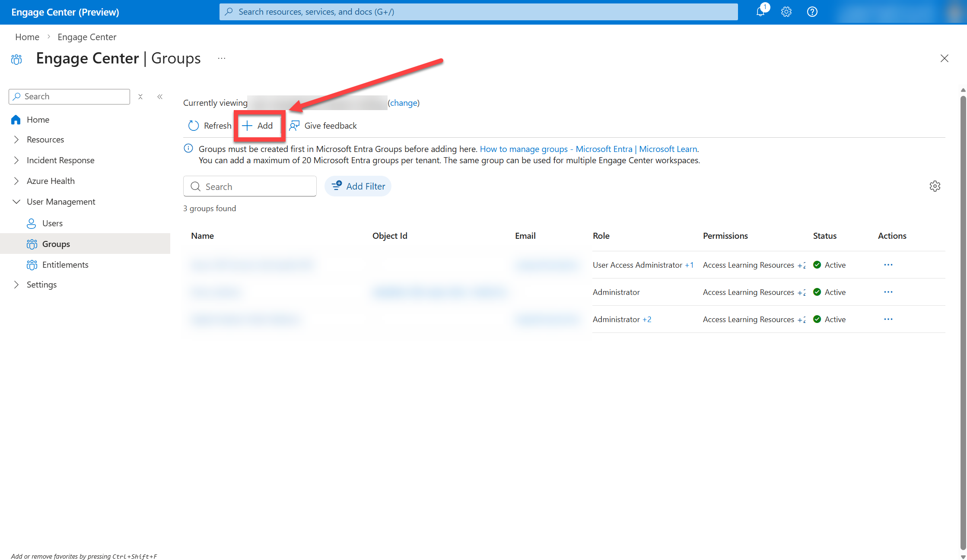Collapse the sidebar navigation menu
The width and height of the screenshot is (967, 560).
tap(160, 97)
